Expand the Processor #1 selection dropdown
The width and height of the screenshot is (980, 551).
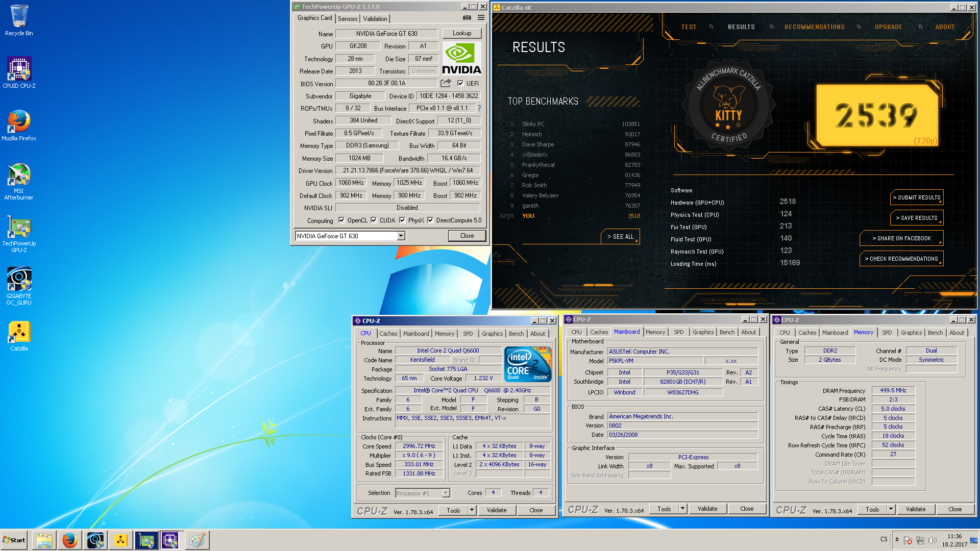[x=446, y=493]
